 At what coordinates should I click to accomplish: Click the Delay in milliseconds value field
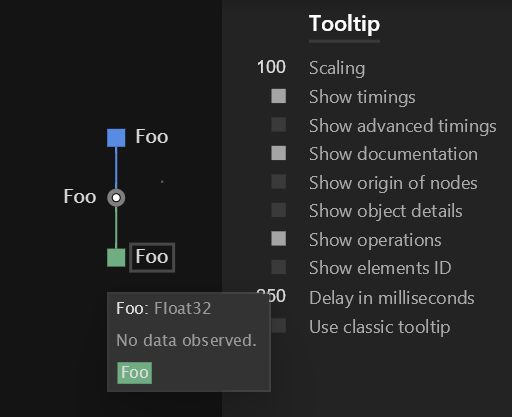click(271, 296)
